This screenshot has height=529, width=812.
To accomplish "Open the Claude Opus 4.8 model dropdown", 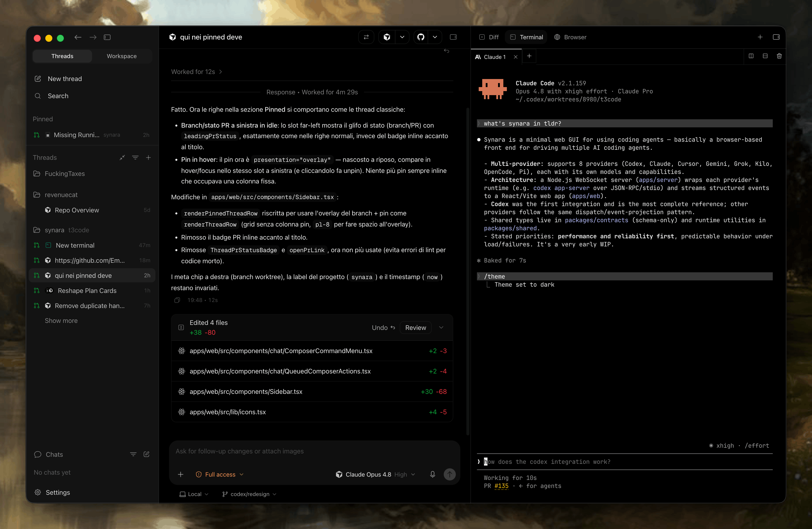I will pos(375,474).
